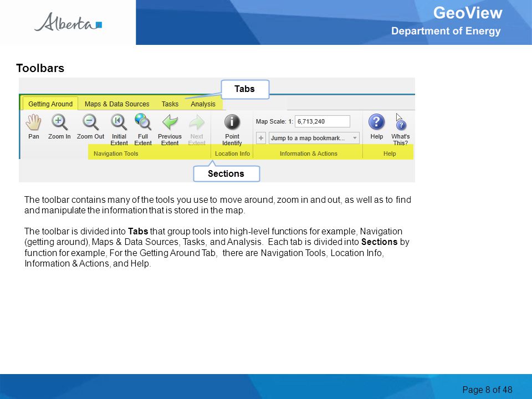Click the Information & Actions section label
Image resolution: width=532 pixels, height=399 pixels.
coord(309,154)
